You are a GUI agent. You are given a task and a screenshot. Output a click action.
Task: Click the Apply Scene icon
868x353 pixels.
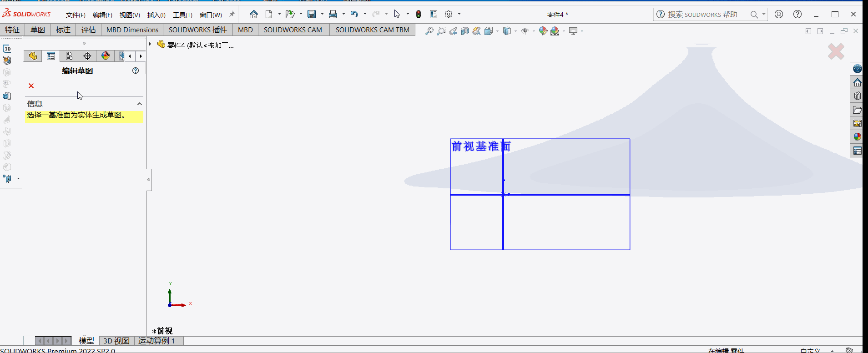[555, 31]
